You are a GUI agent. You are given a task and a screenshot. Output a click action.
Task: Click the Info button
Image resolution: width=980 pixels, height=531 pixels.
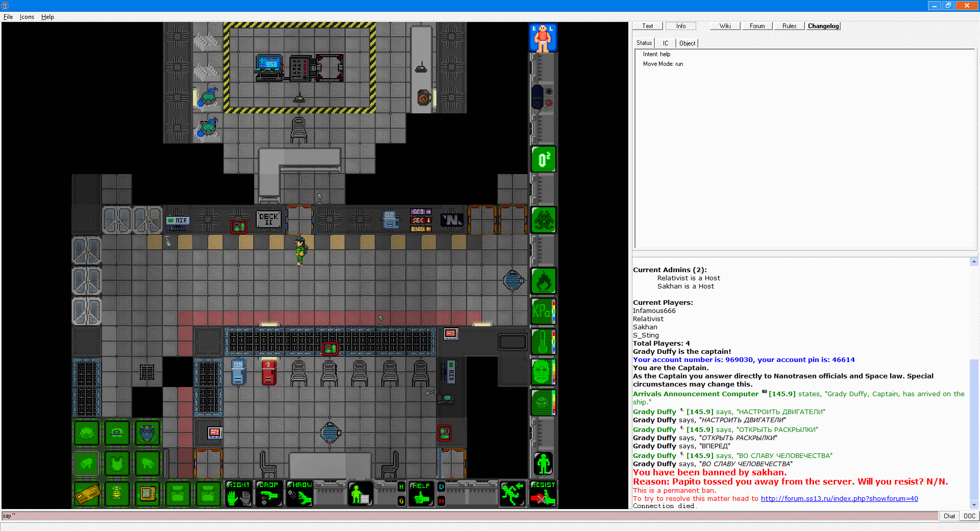click(x=681, y=26)
